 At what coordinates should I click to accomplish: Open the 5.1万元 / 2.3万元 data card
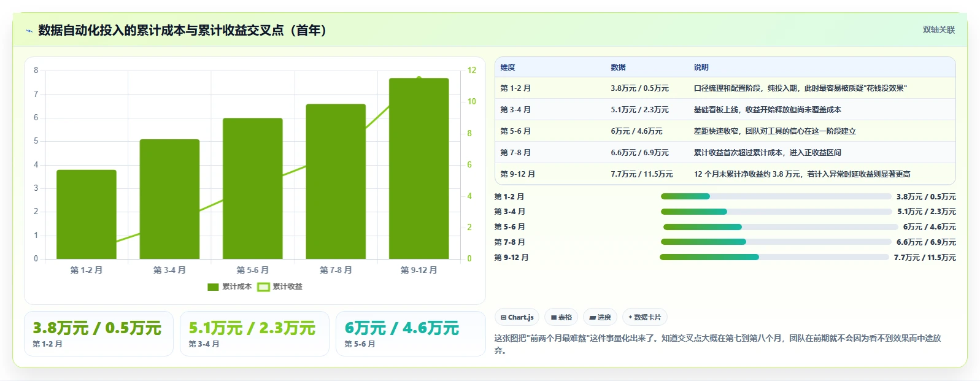(255, 334)
